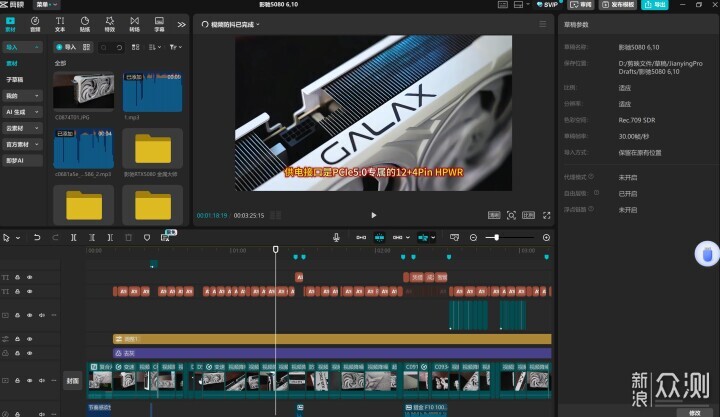Image resolution: width=720 pixels, height=417 pixels.
Task: Delete the left side of the clip
Action: pyautogui.click(x=92, y=237)
